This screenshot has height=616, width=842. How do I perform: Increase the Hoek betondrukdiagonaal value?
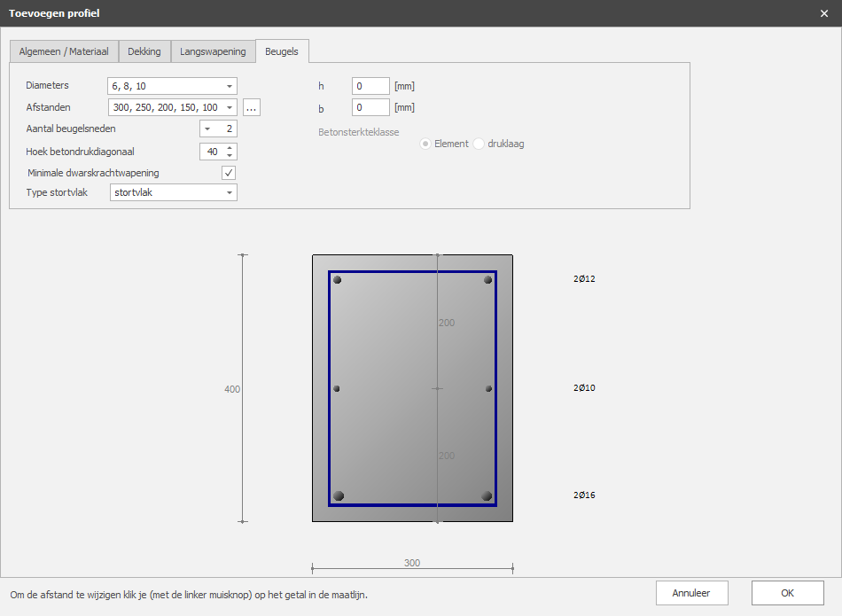coord(230,148)
